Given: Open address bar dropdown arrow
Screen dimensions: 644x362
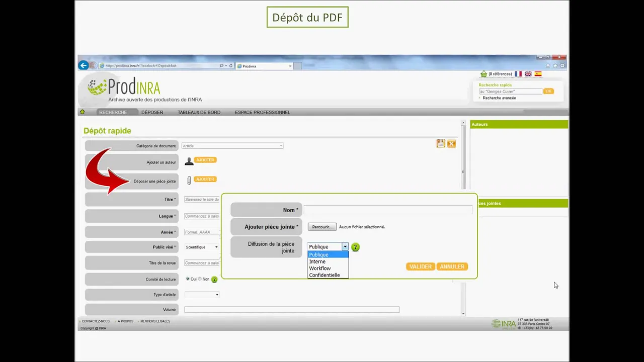Looking at the screenshot, I should pyautogui.click(x=225, y=66).
